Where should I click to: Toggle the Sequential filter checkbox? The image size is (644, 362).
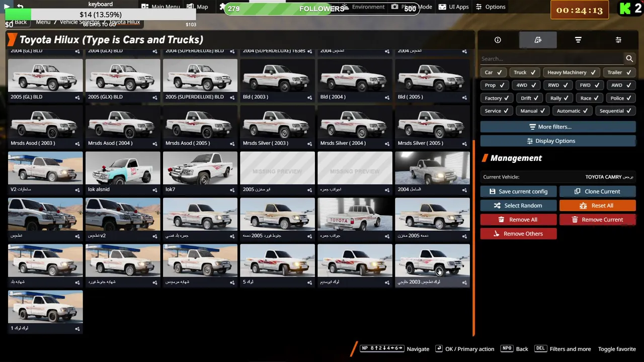coord(615,111)
